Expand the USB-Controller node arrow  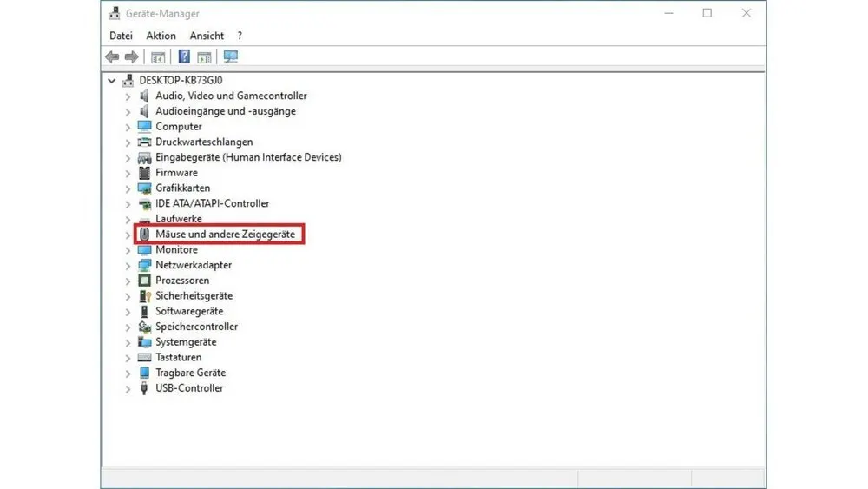(128, 389)
